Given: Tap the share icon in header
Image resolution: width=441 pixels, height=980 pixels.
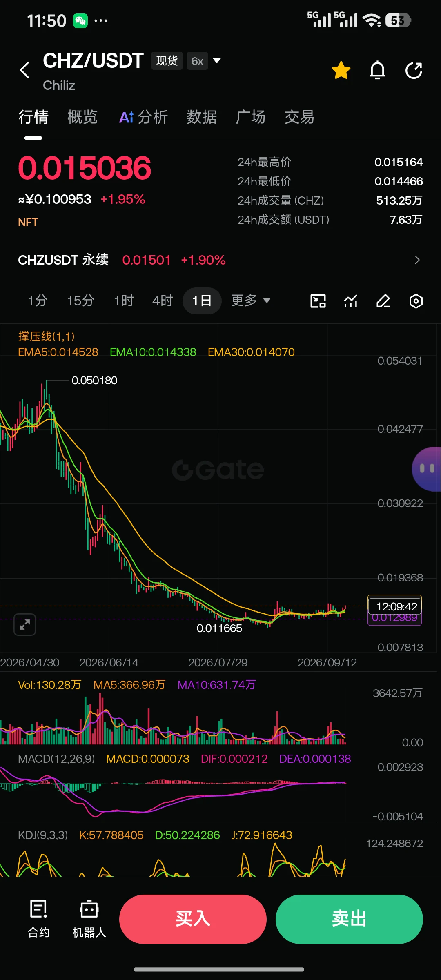Looking at the screenshot, I should (414, 70).
